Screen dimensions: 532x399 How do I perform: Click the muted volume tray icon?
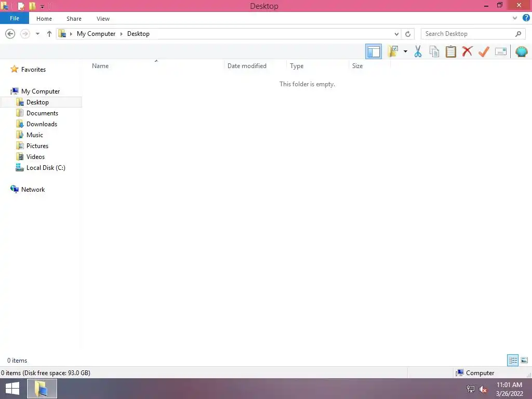coord(483,389)
